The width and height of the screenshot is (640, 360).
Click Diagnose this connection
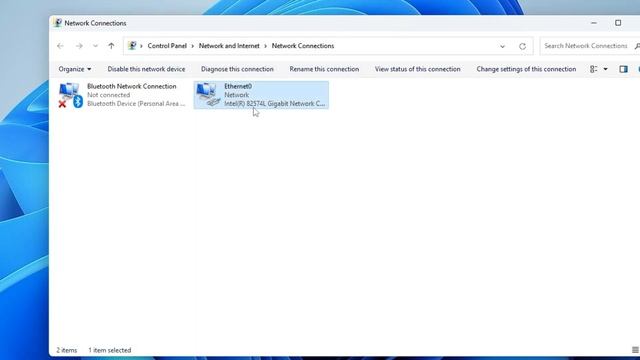point(237,69)
